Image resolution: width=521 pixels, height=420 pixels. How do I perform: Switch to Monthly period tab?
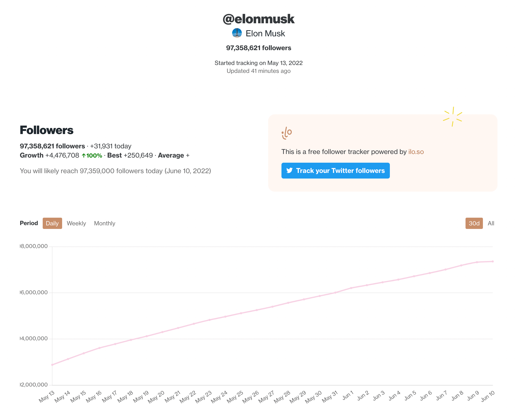[105, 223]
